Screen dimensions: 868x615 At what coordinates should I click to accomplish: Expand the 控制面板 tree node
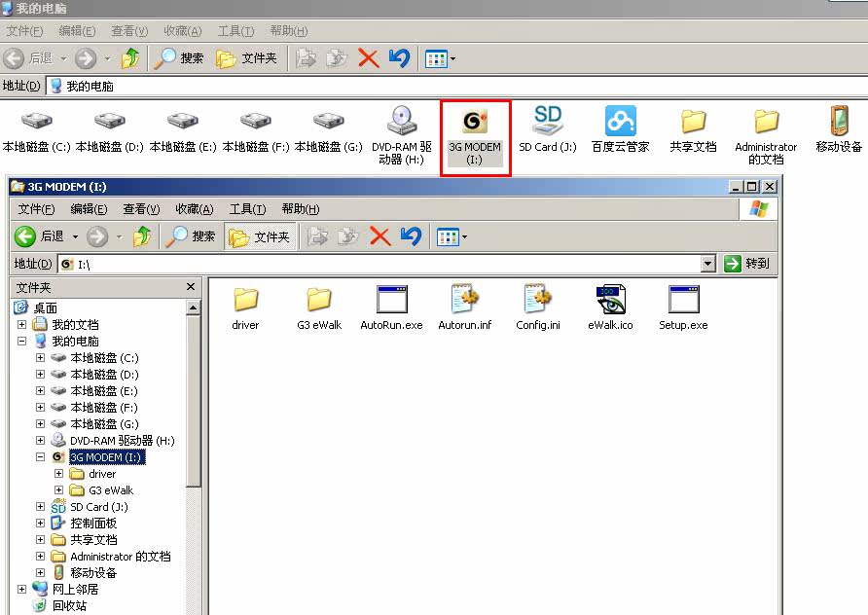[40, 524]
